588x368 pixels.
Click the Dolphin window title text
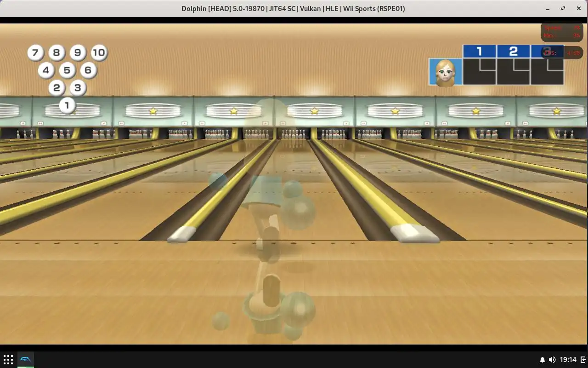click(x=293, y=8)
